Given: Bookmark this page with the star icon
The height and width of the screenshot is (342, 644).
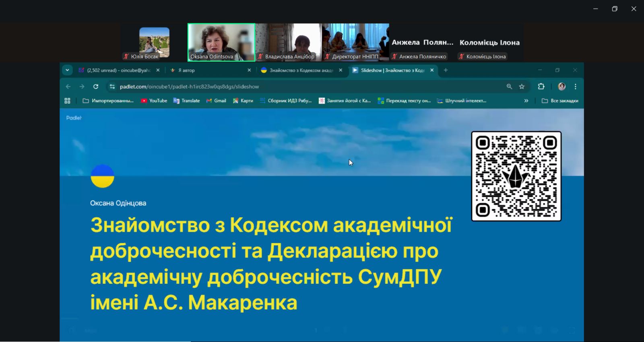Looking at the screenshot, I should click(x=522, y=87).
